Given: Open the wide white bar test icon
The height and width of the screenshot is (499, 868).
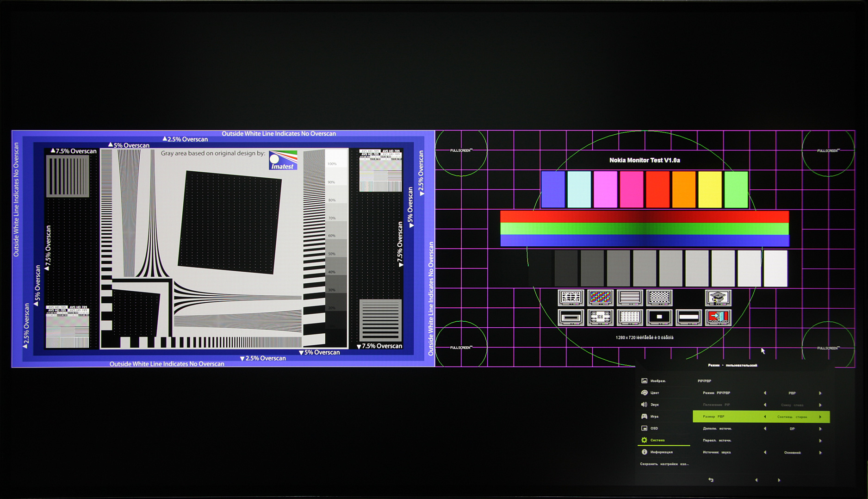Looking at the screenshot, I should click(x=688, y=318).
